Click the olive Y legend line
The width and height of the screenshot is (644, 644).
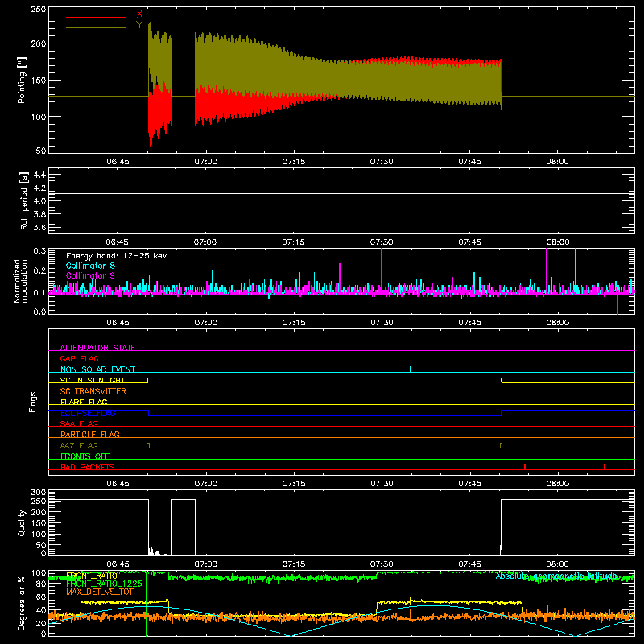pyautogui.click(x=96, y=27)
